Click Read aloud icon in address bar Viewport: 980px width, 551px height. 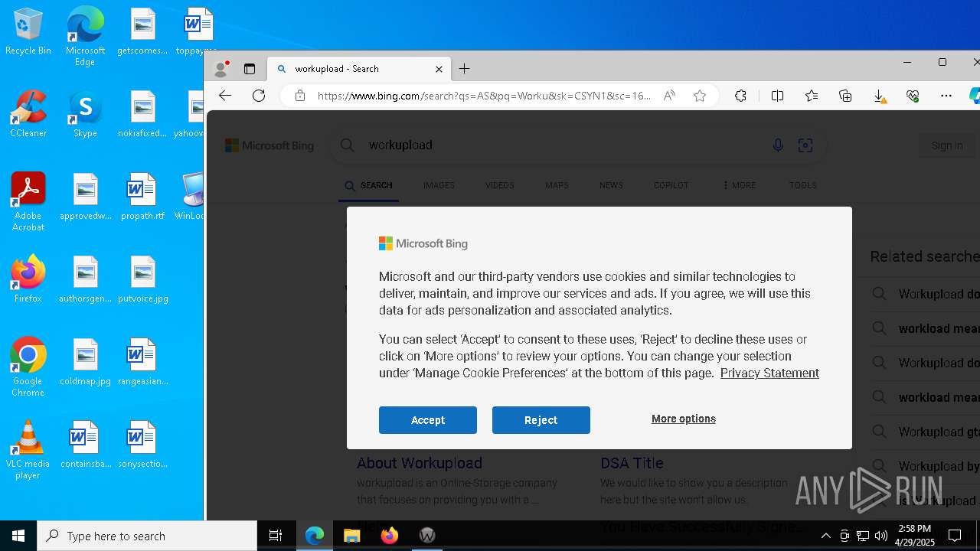(x=669, y=96)
